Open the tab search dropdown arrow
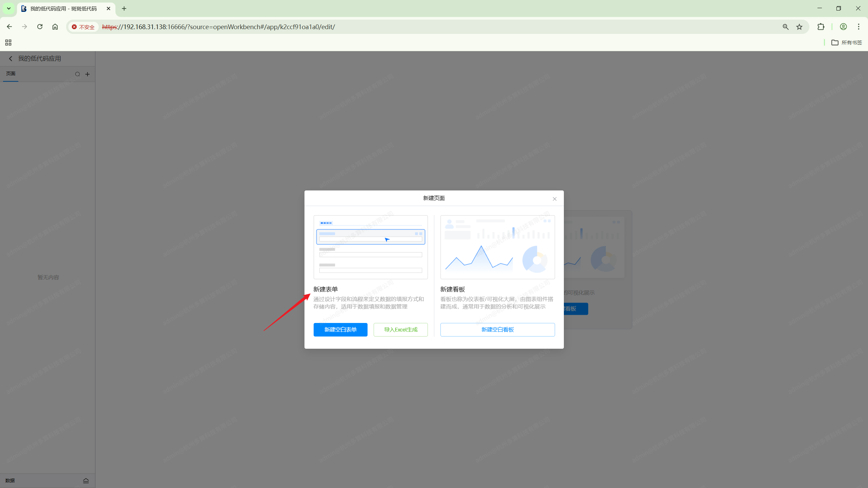This screenshot has height=488, width=868. click(x=9, y=8)
